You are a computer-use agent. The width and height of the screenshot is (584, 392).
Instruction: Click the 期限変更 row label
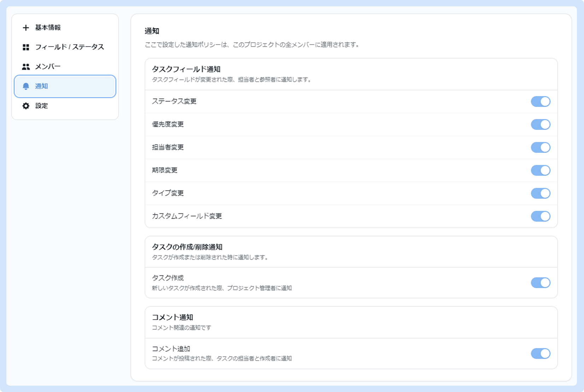click(x=165, y=170)
